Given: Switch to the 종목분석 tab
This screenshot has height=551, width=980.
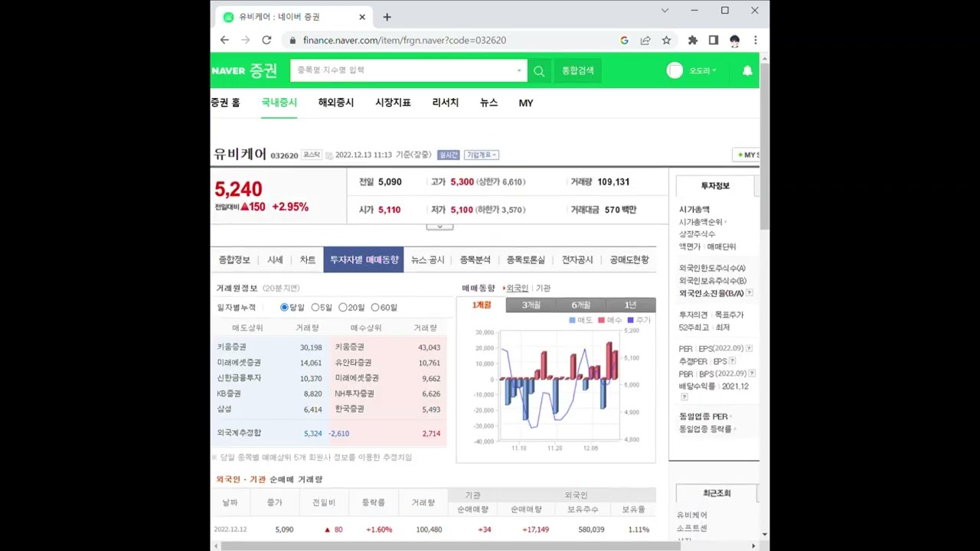Looking at the screenshot, I should (475, 260).
